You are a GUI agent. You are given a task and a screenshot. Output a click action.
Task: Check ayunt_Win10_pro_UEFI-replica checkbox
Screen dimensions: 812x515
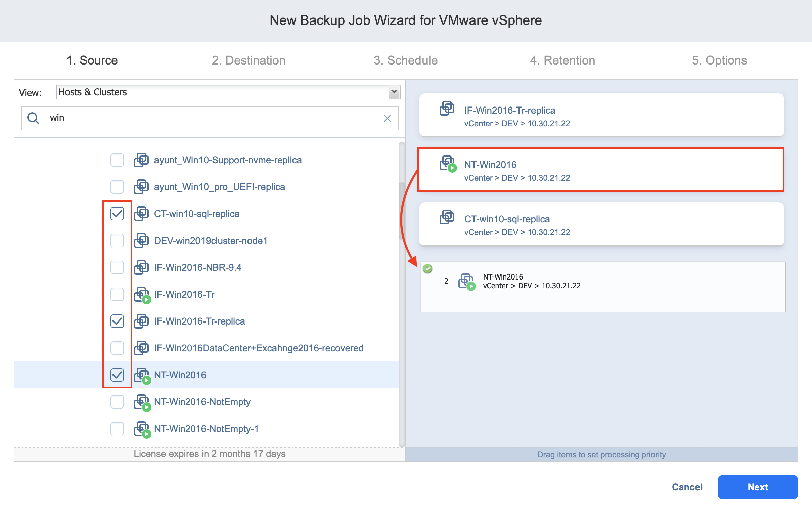pyautogui.click(x=117, y=187)
